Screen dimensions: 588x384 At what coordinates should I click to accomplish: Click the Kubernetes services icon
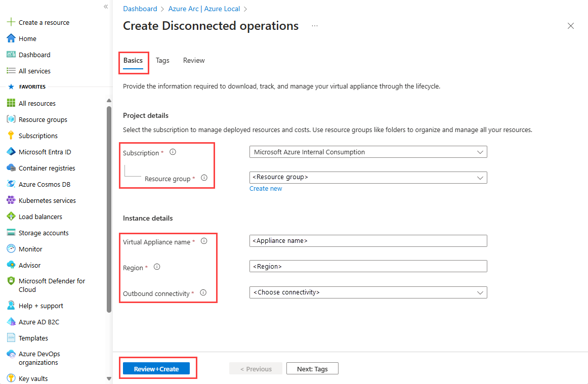coord(11,200)
